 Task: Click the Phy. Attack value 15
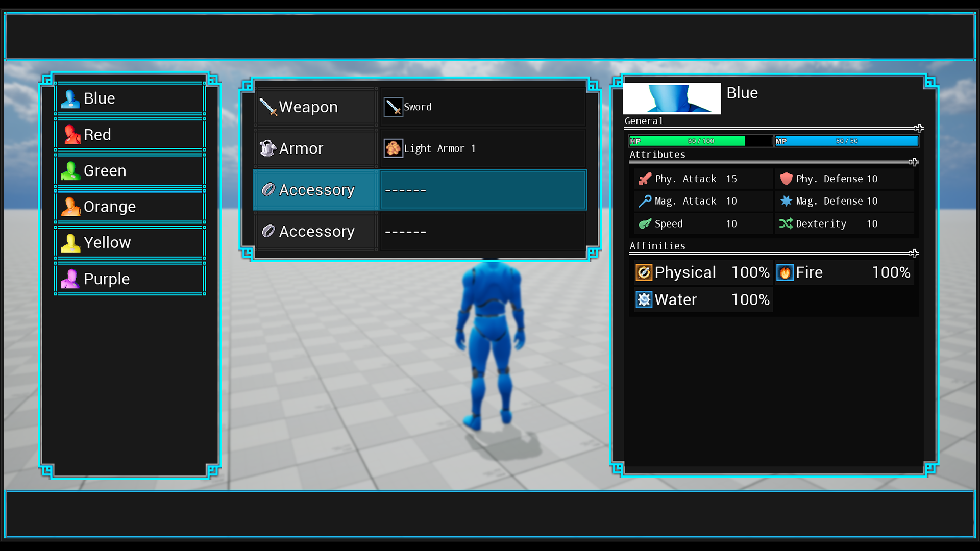tap(731, 179)
